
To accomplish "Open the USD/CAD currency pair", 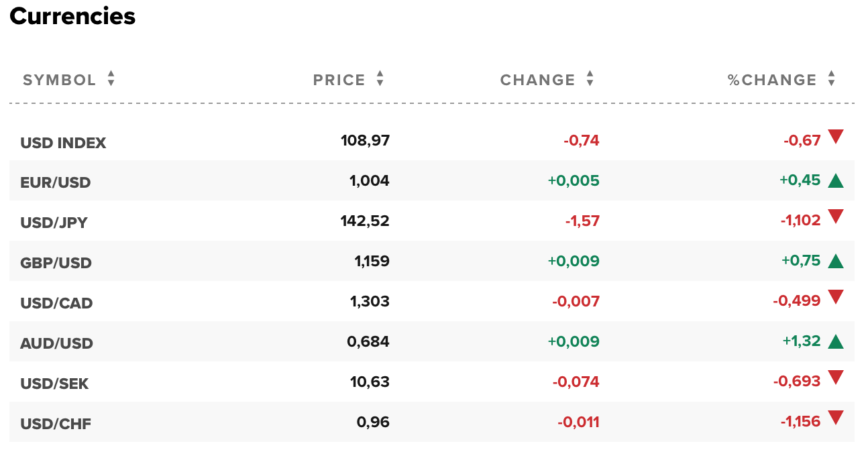I will (57, 303).
